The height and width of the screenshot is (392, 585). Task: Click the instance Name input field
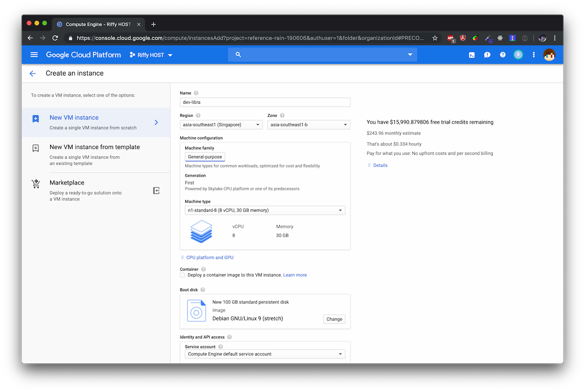pyautogui.click(x=265, y=102)
